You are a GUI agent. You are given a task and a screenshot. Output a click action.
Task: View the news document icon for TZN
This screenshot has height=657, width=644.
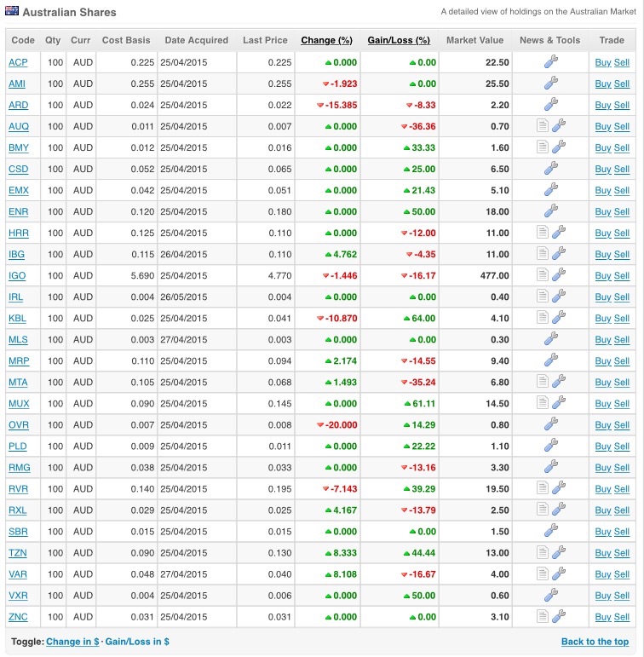point(542,552)
